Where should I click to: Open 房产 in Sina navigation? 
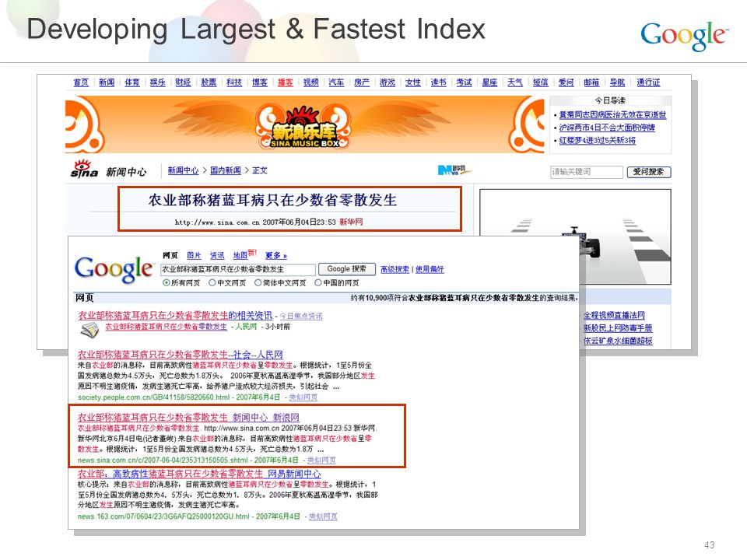(x=362, y=82)
